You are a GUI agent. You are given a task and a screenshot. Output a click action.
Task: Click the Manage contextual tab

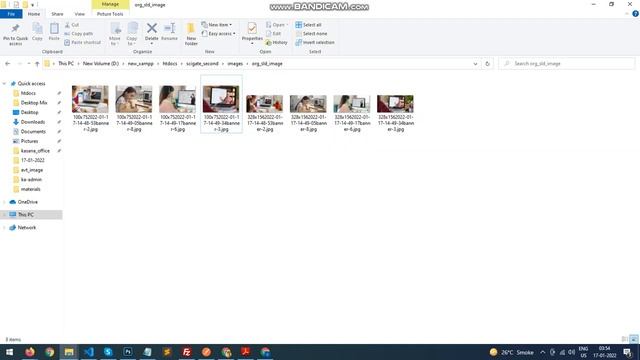[110, 4]
